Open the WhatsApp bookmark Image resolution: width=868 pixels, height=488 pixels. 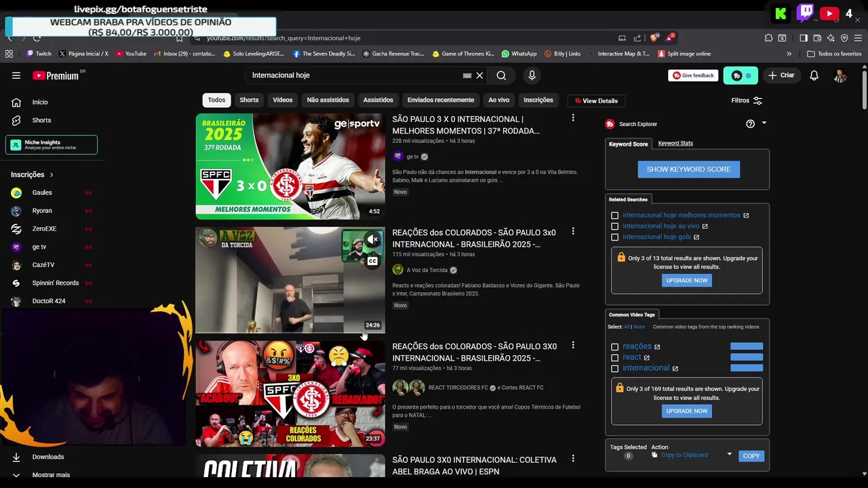pos(519,54)
